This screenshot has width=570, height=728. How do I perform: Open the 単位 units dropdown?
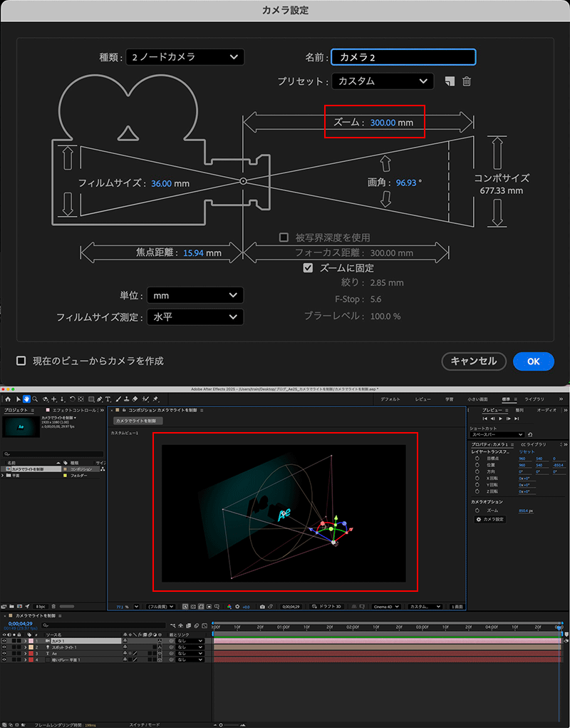195,295
